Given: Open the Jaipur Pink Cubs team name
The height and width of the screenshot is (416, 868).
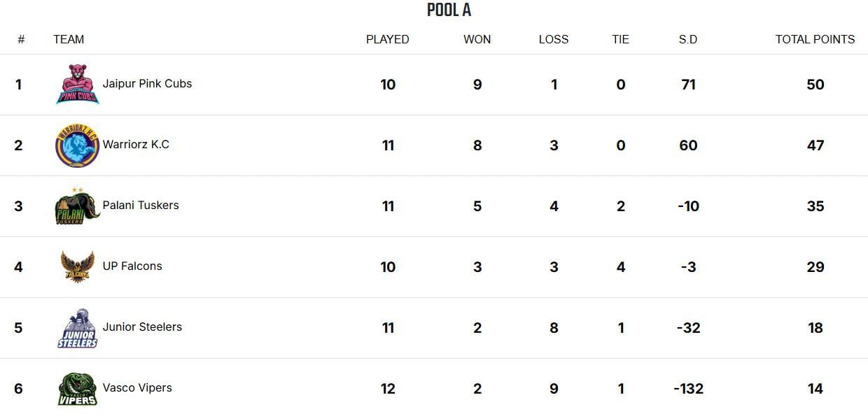Looking at the screenshot, I should 147,84.
